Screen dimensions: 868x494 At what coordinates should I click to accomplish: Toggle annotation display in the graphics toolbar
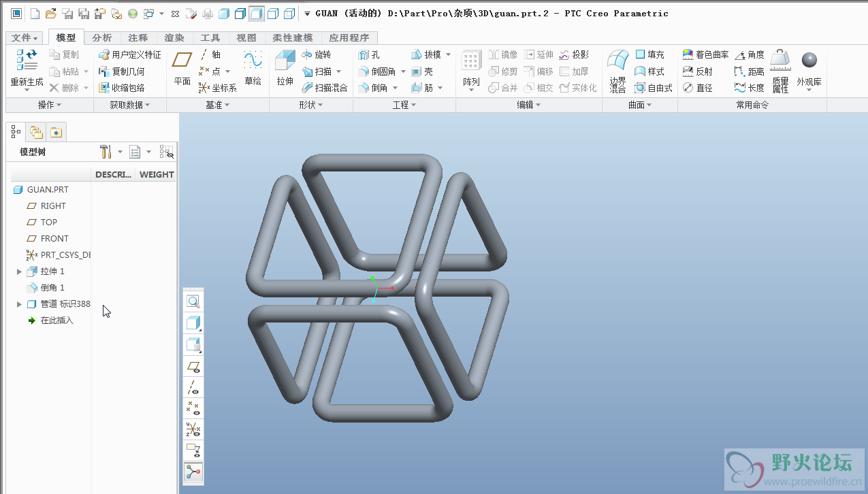click(193, 450)
